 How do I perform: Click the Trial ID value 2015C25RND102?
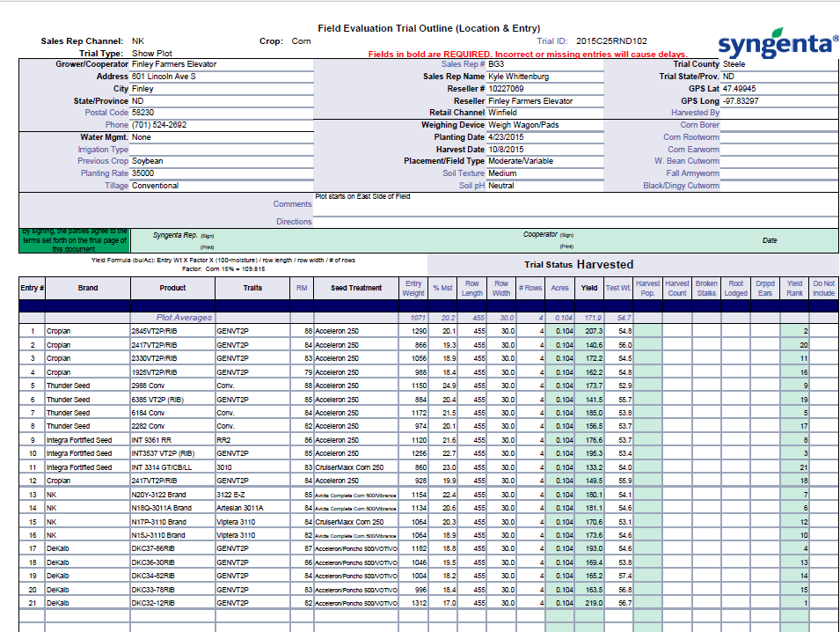[x=611, y=41]
